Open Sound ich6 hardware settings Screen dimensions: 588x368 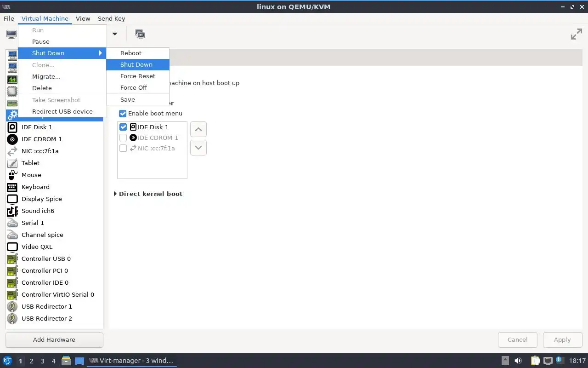(x=54, y=211)
